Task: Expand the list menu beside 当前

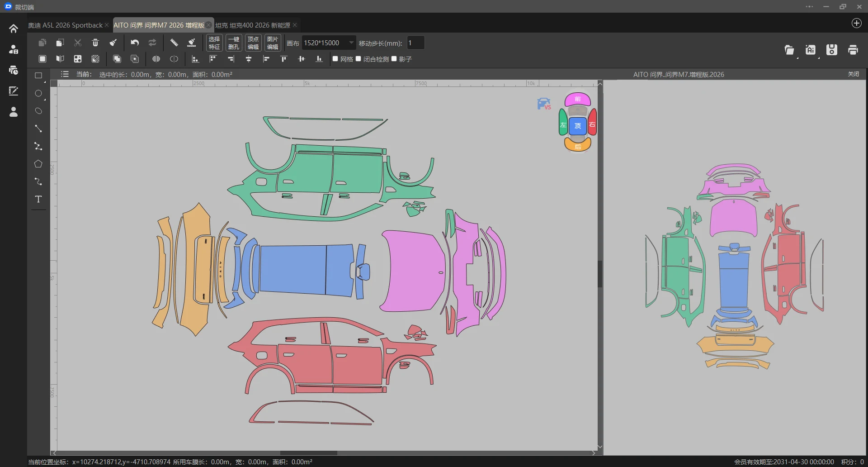Action: [65, 74]
